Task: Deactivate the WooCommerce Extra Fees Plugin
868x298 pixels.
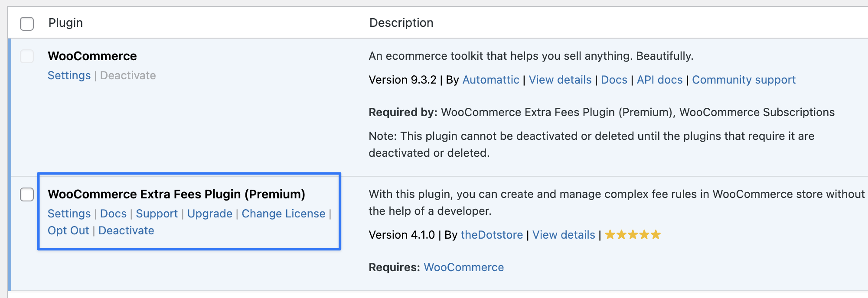Action: 126,230
